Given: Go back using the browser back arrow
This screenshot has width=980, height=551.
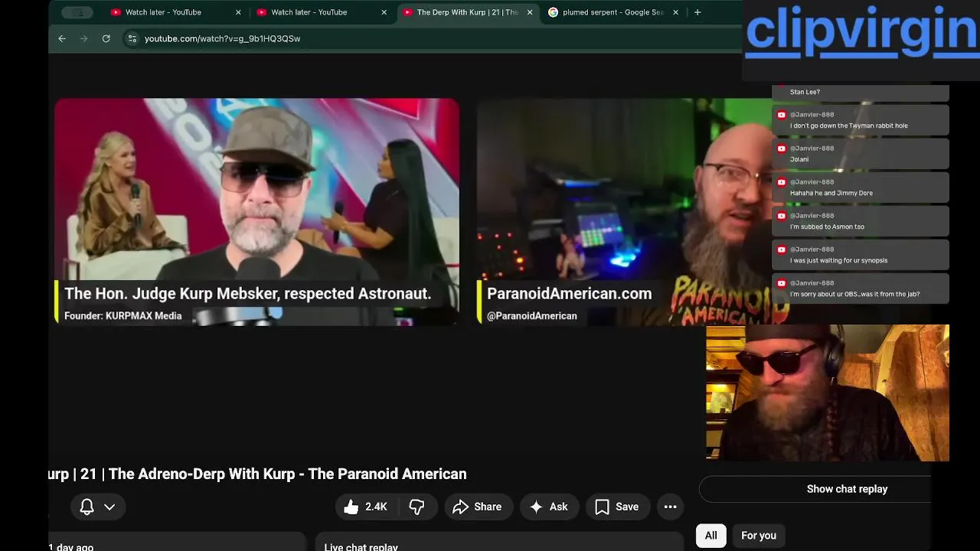Looking at the screenshot, I should 62,38.
